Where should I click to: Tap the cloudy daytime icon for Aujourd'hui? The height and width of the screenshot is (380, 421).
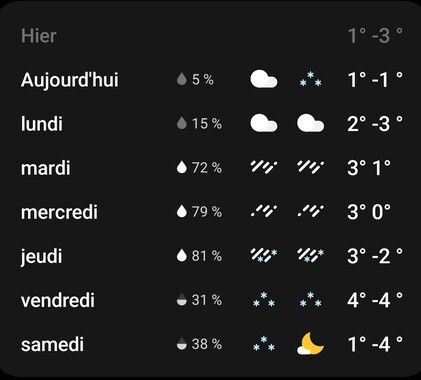tap(264, 79)
